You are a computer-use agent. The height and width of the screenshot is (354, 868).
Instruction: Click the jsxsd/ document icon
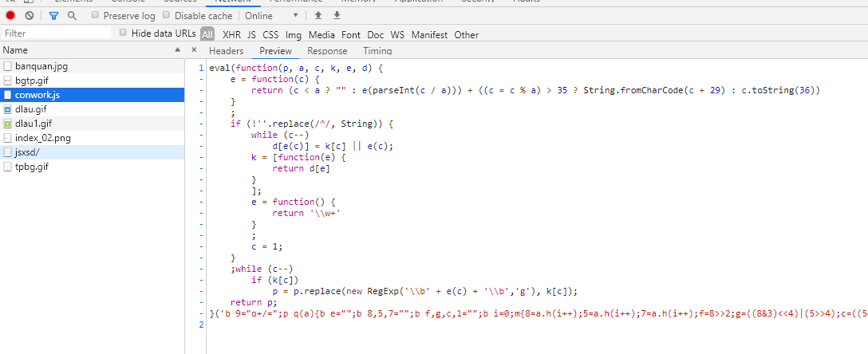click(x=8, y=152)
